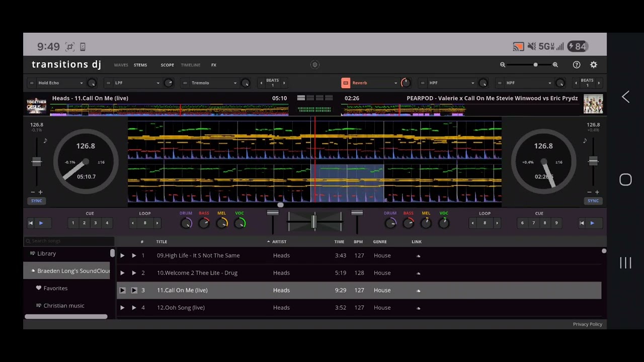
Task: Click the left deck pitch fader handle
Action: click(36, 161)
